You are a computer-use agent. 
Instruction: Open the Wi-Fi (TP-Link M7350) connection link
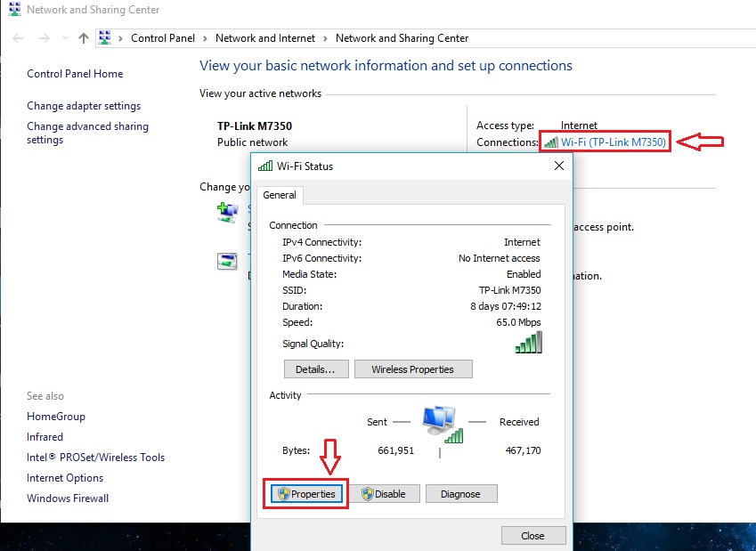(613, 142)
